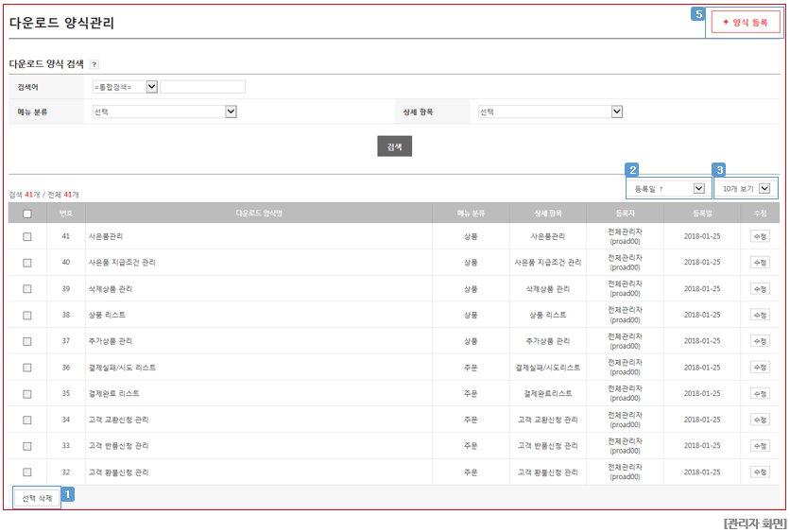This screenshot has width=790, height=532.
Task: Click 2018-01-25 date in row 41
Action: 702,236
